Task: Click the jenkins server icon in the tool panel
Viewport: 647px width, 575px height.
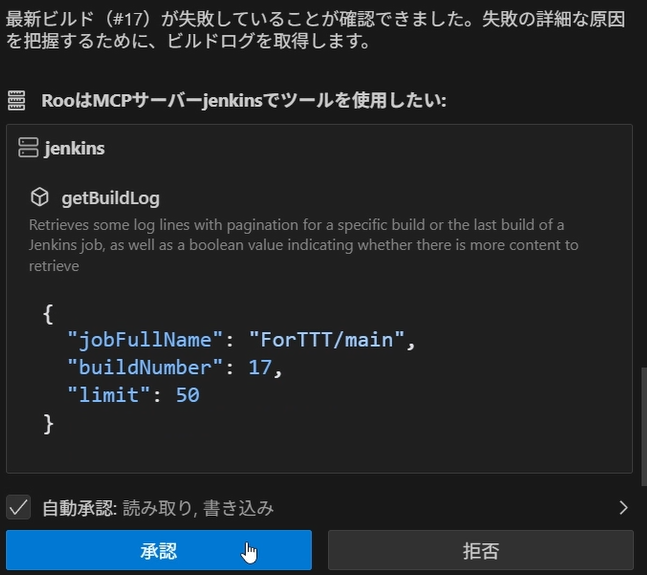Action: (x=28, y=148)
